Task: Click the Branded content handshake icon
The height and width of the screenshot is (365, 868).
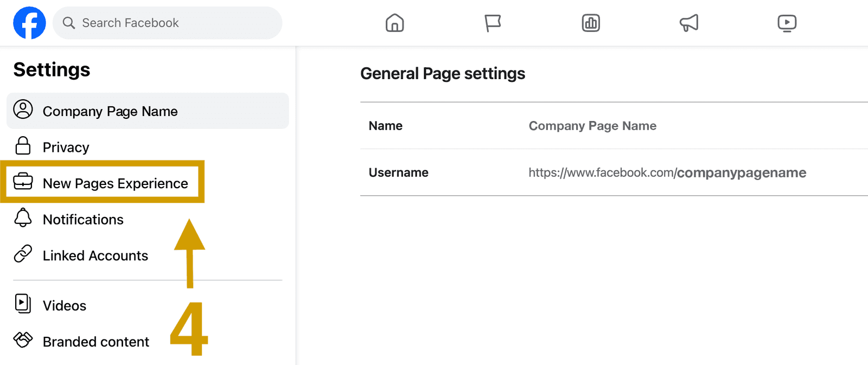Action: [x=23, y=340]
